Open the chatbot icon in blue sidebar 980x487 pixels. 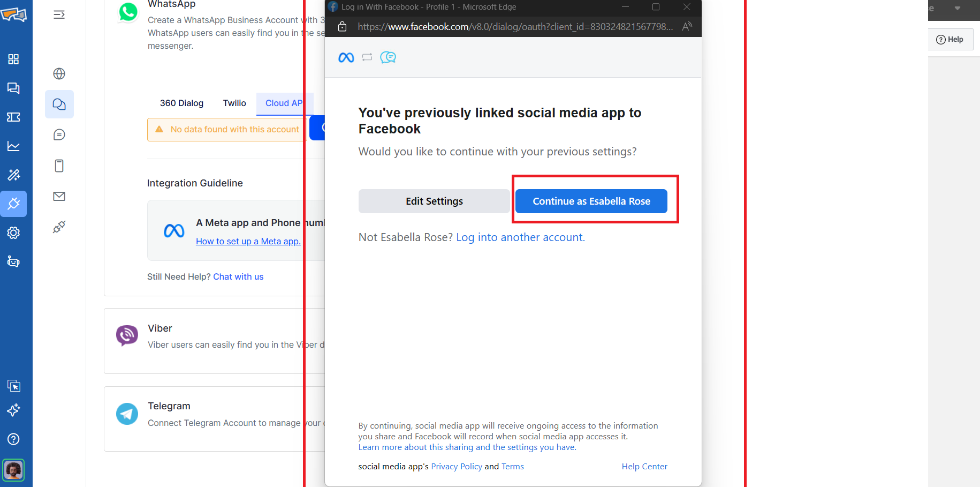point(13,261)
